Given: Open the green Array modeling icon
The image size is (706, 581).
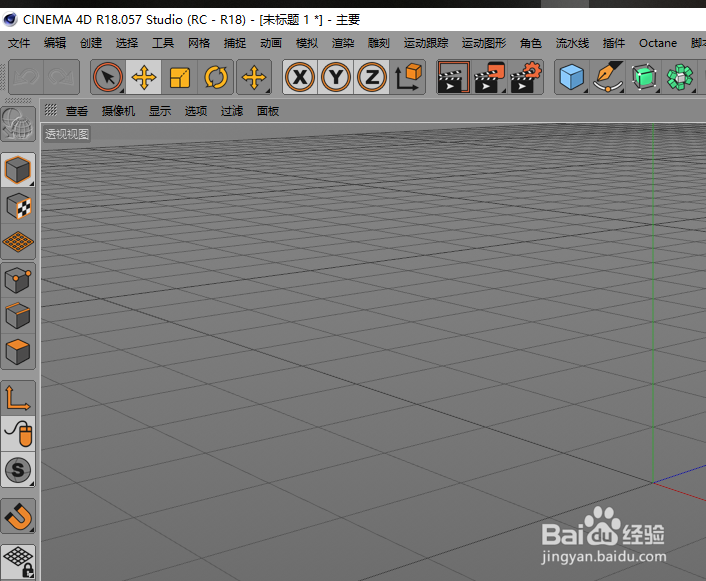Looking at the screenshot, I should click(x=679, y=77).
